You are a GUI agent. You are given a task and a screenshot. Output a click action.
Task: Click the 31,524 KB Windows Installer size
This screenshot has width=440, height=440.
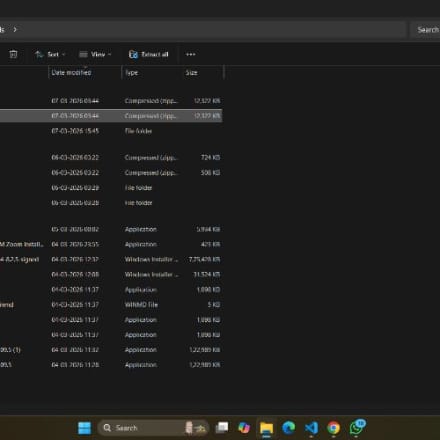207,275
